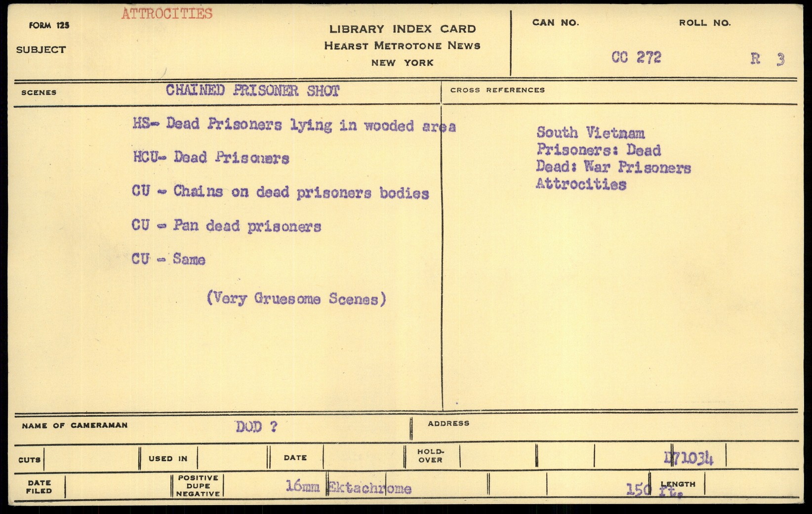The image size is (812, 514).
Task: Select the 16mm Ektachrome entry
Action: pos(348,487)
